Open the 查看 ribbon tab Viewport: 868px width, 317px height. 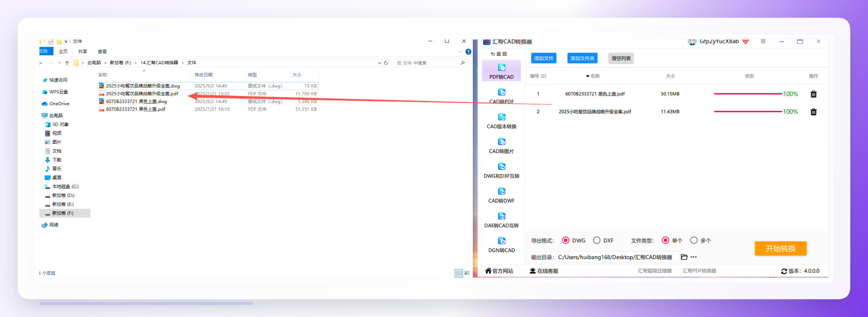pyautogui.click(x=102, y=51)
